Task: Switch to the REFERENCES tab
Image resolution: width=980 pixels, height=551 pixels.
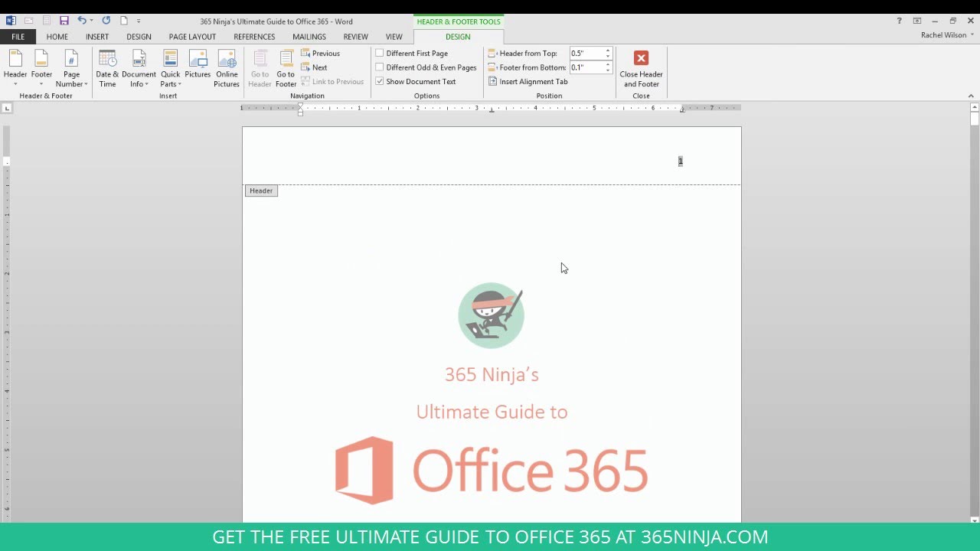Action: coord(254,37)
